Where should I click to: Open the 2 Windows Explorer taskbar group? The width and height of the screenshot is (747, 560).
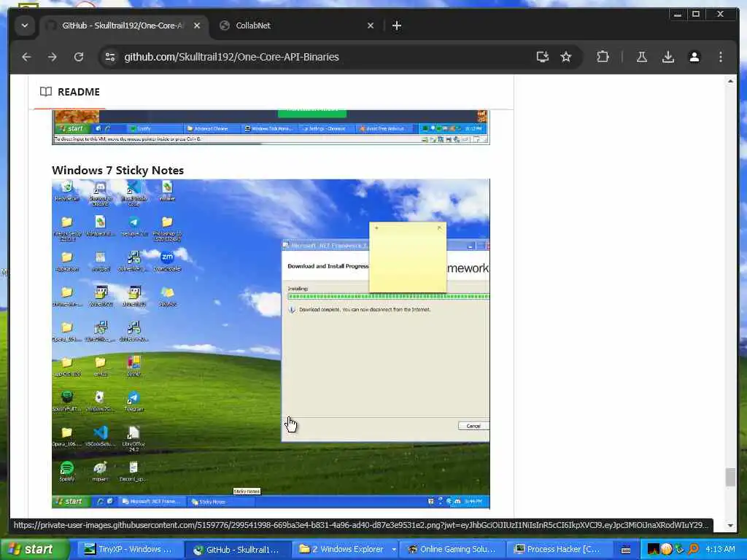tap(345, 550)
